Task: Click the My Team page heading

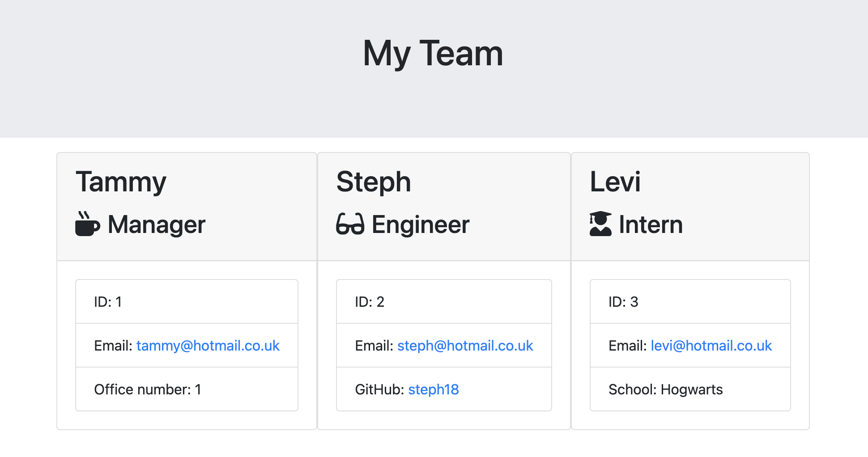Action: [x=433, y=53]
